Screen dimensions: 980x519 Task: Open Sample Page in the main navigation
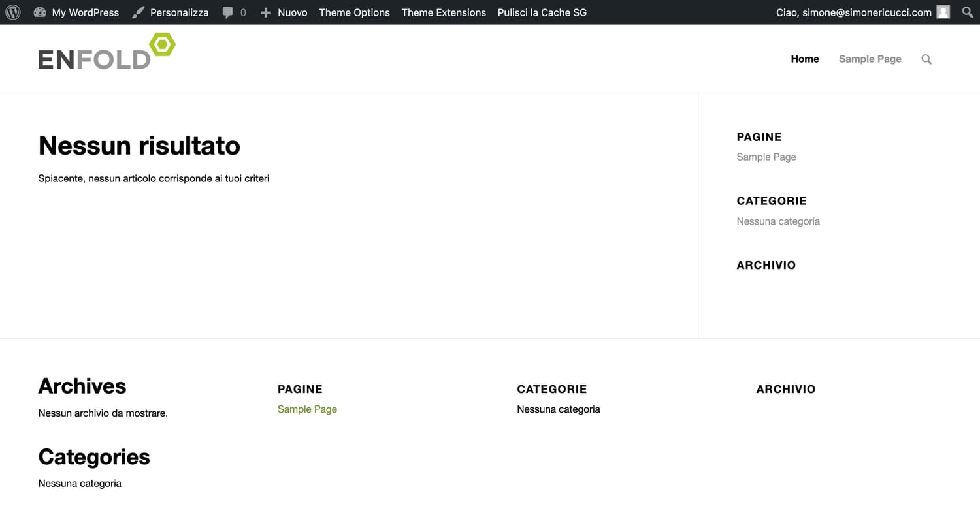click(x=870, y=59)
